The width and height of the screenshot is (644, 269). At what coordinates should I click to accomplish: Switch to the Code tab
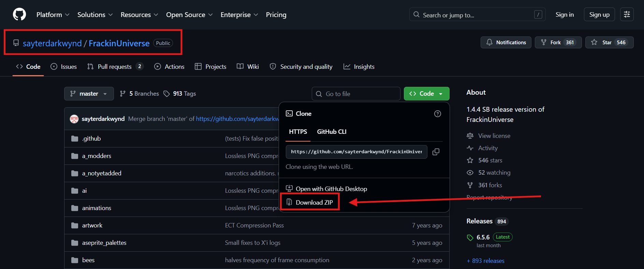28,67
